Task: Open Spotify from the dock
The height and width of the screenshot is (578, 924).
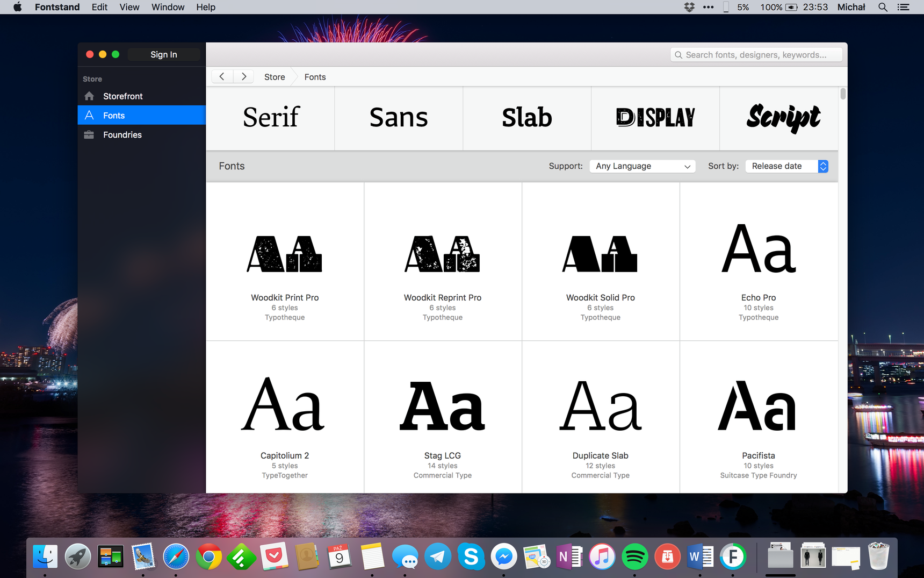Action: click(x=634, y=556)
